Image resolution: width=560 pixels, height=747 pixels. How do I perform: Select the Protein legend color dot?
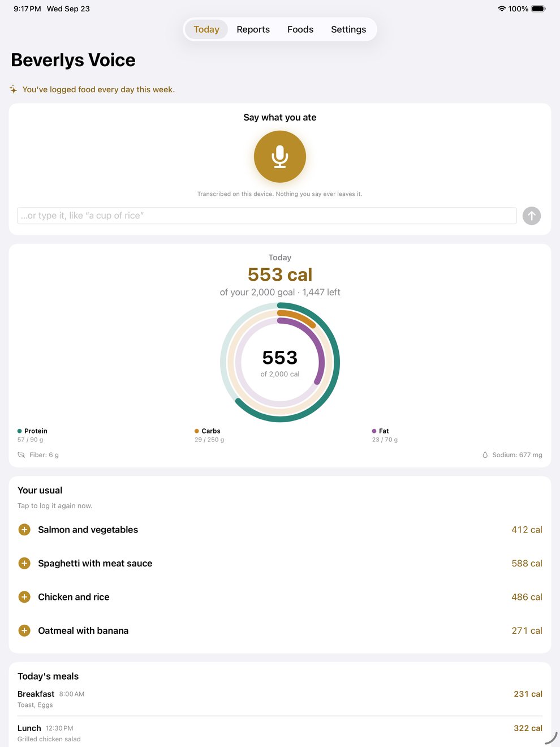point(20,431)
